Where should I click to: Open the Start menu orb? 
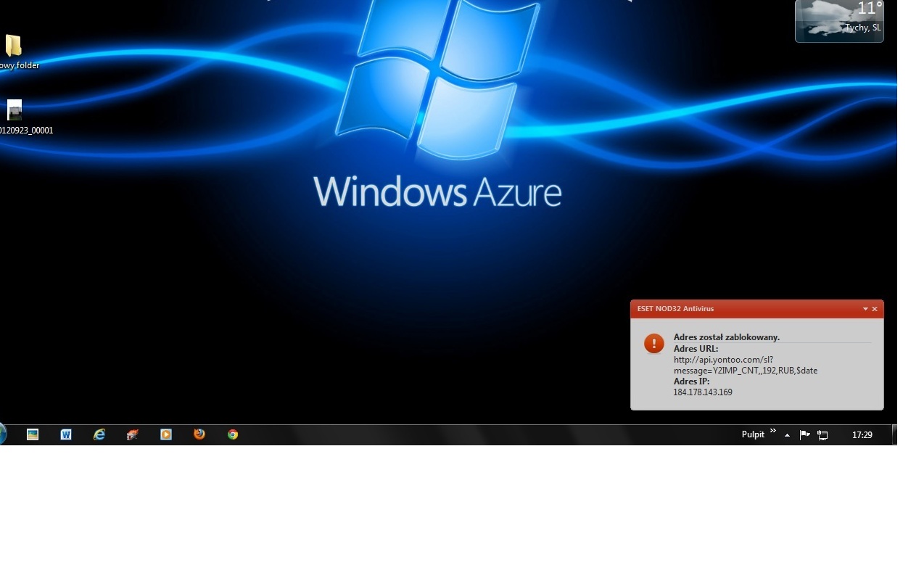pyautogui.click(x=2, y=434)
